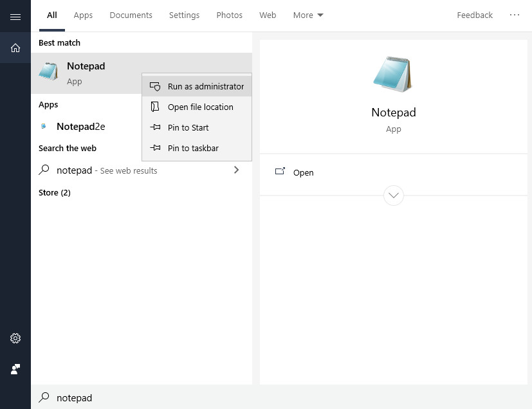Image resolution: width=532 pixels, height=409 pixels.
Task: Click the Open file location icon
Action: click(155, 107)
